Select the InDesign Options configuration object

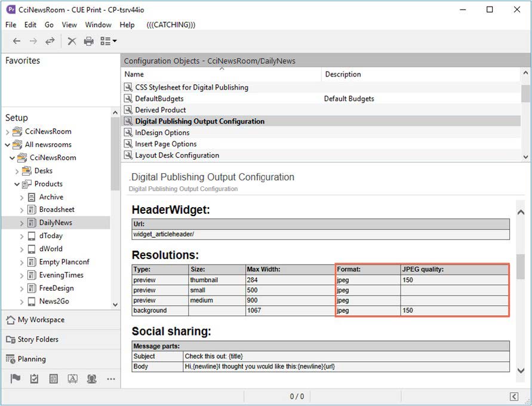point(162,133)
